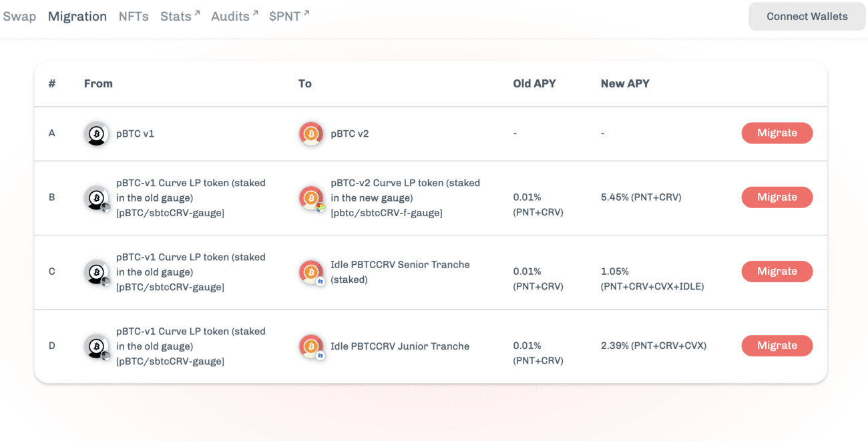Image resolution: width=868 pixels, height=441 pixels.
Task: Select the pBTC v1 label
Action: point(135,133)
